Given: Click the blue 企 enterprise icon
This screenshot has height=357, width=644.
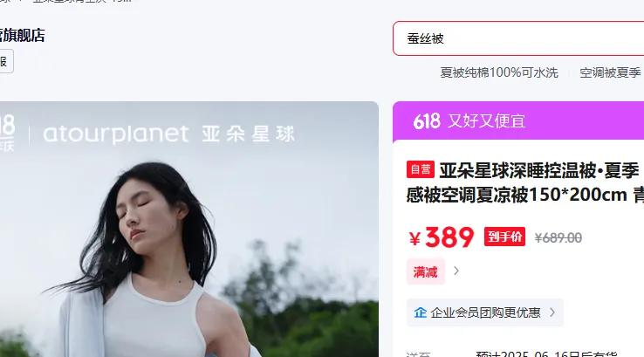Looking at the screenshot, I should pyautogui.click(x=420, y=312).
